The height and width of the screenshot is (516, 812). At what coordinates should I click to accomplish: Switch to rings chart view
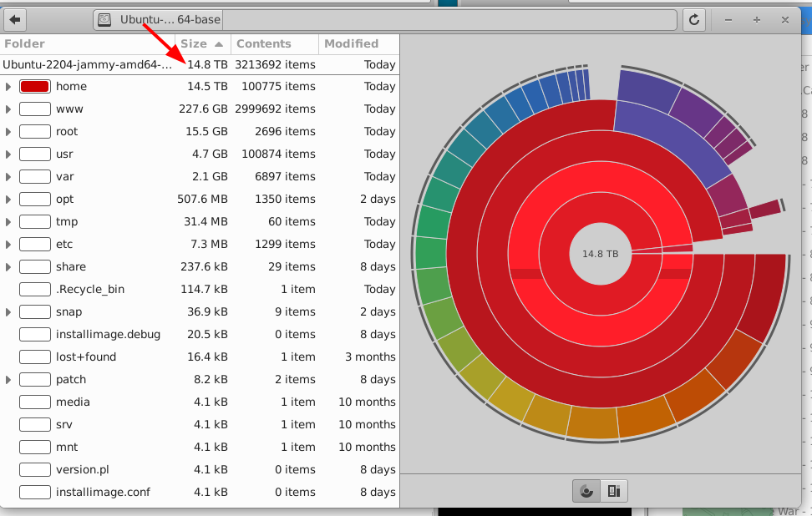(x=586, y=491)
